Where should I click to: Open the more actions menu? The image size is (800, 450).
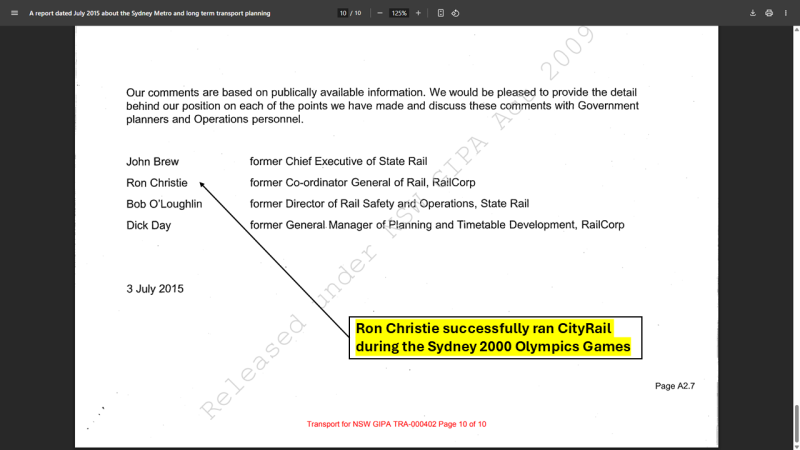[x=786, y=13]
